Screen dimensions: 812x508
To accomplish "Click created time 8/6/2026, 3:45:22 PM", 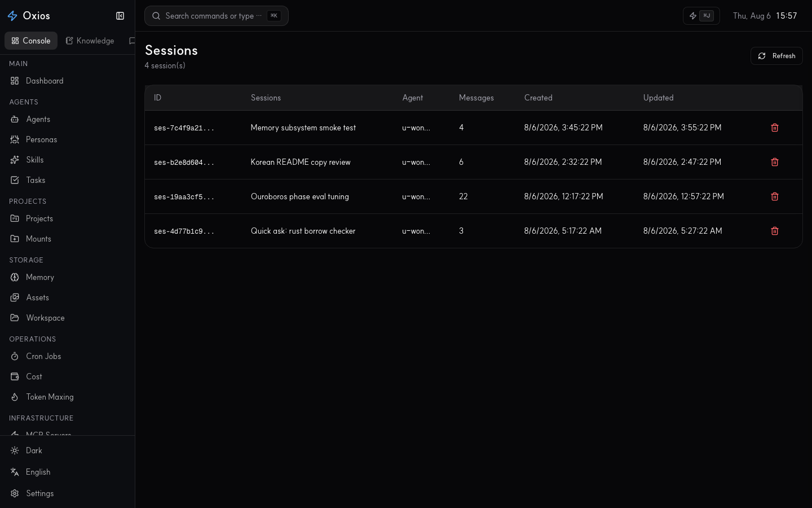I will coord(563,128).
